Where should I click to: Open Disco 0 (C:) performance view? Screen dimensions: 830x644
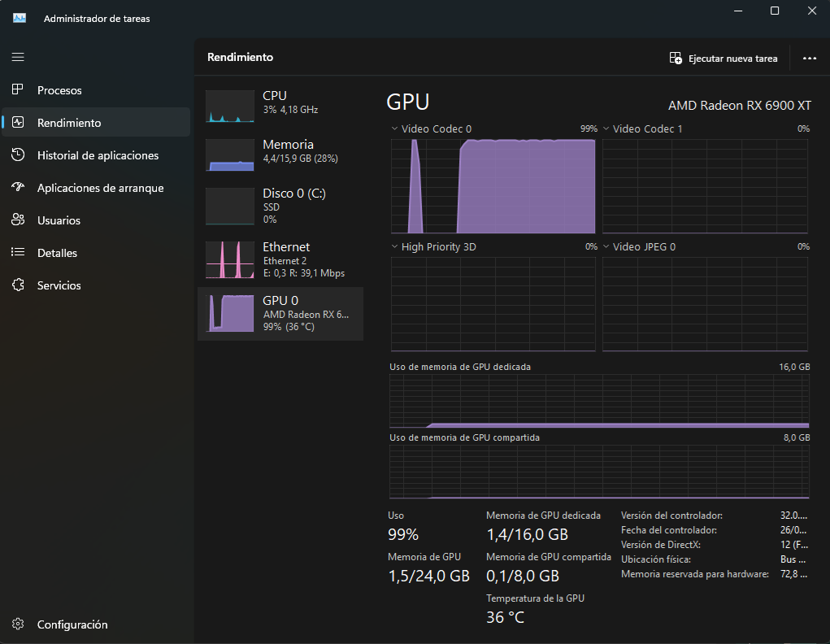[280, 207]
